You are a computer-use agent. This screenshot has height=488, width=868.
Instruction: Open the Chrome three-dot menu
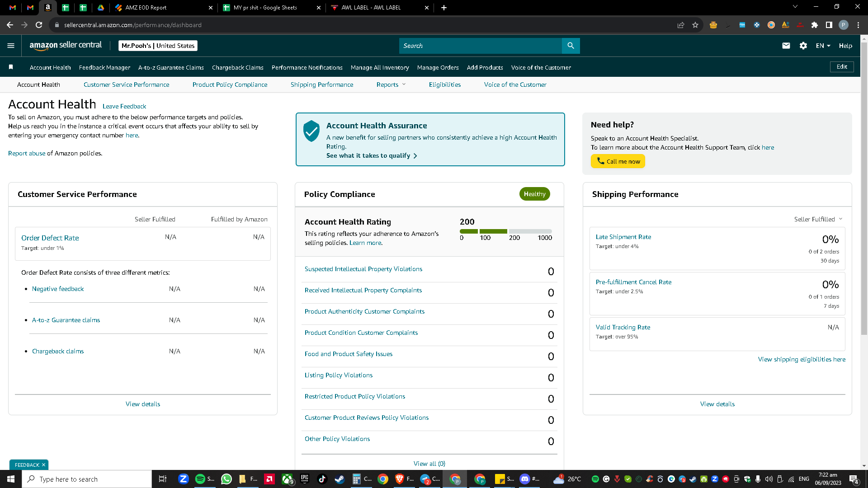858,25
